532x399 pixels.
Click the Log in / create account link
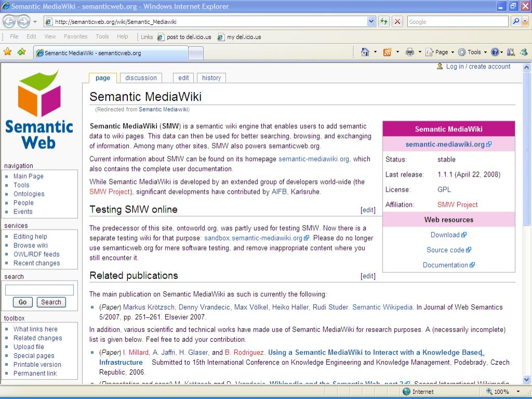point(478,66)
